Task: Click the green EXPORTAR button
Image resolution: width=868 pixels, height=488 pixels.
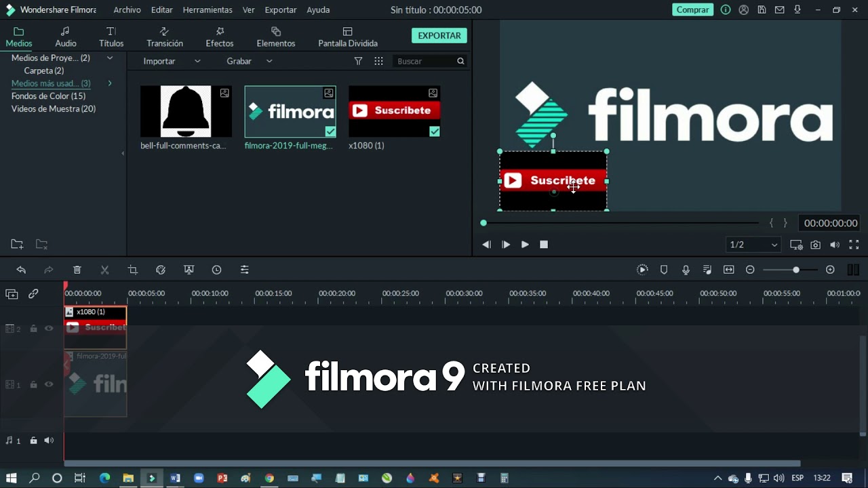Action: (x=439, y=36)
